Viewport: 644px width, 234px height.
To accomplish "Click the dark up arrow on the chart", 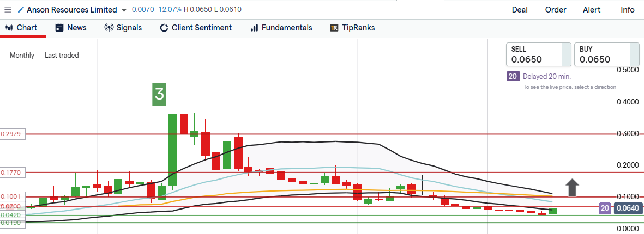I will [x=571, y=187].
